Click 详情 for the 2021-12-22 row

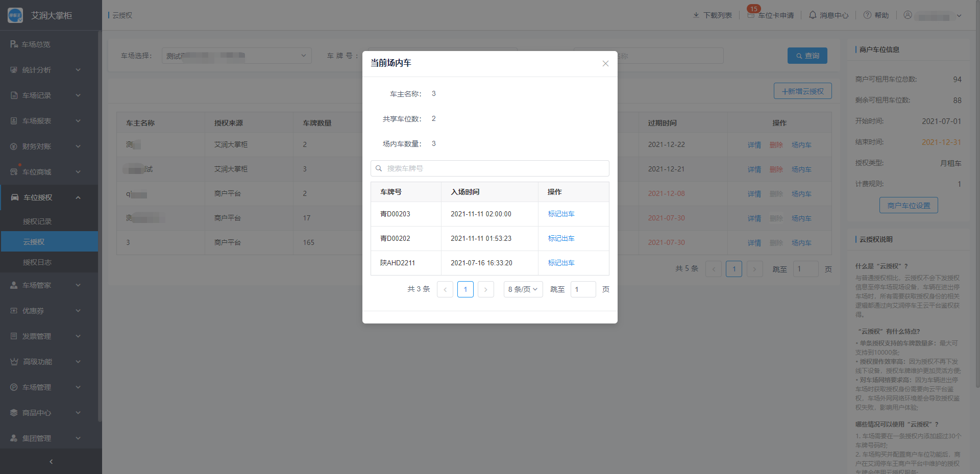[x=754, y=145]
